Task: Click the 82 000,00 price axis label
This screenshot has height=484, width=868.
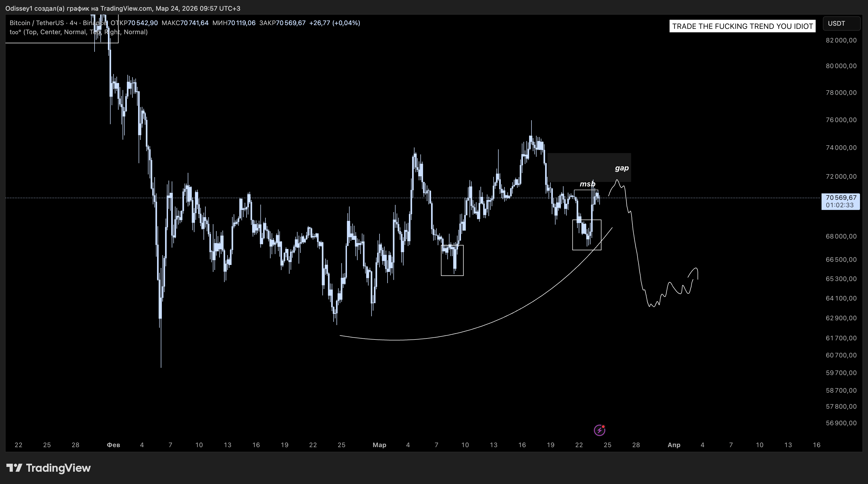Action: [x=841, y=40]
